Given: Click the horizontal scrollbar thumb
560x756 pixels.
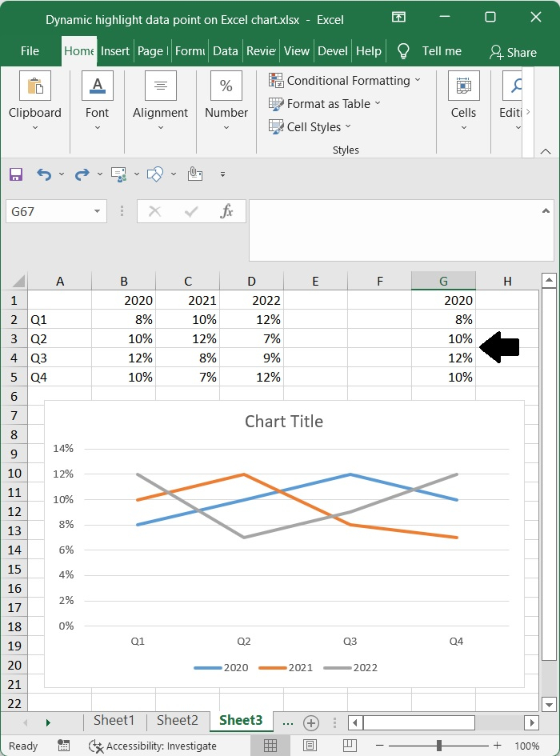Looking at the screenshot, I should click(418, 722).
